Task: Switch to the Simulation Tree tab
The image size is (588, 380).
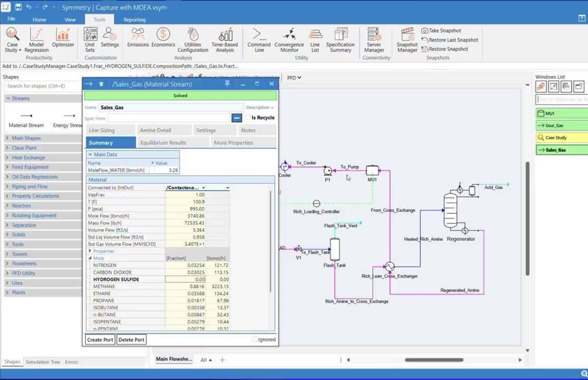Action: click(43, 362)
